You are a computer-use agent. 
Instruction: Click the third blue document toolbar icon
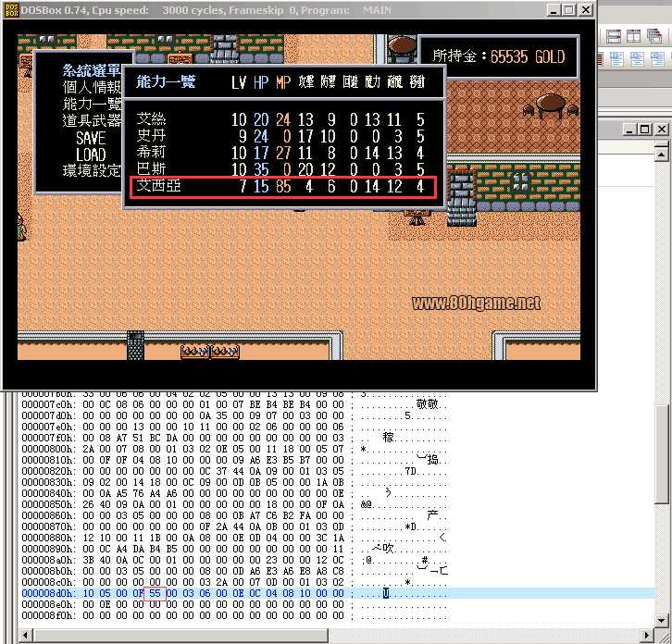pyautogui.click(x=657, y=58)
